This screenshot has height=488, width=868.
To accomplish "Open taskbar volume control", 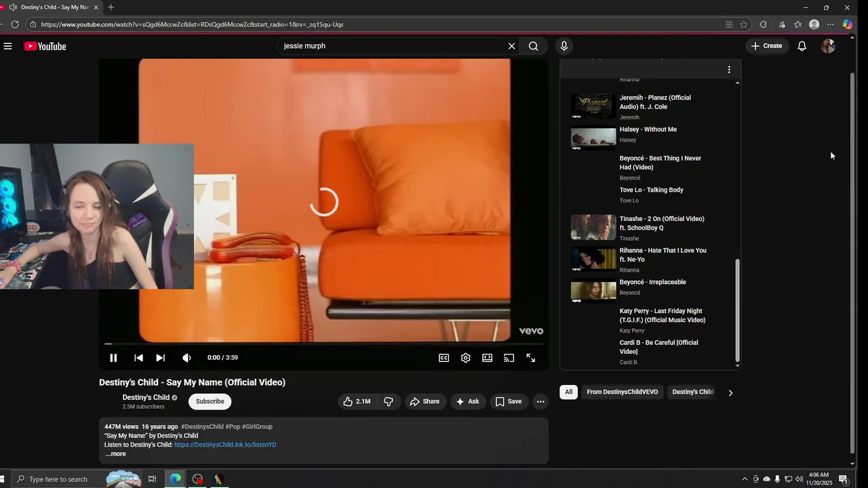I will [x=799, y=479].
